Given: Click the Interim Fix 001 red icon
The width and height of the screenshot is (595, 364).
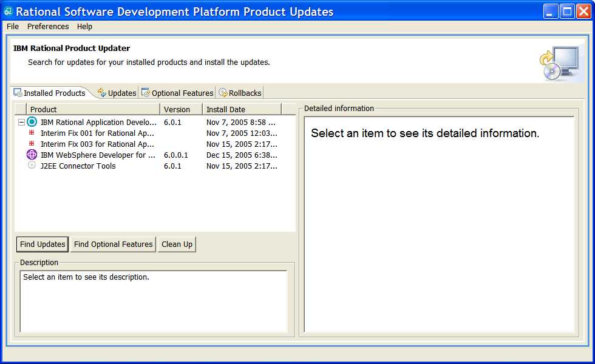Looking at the screenshot, I should point(32,133).
